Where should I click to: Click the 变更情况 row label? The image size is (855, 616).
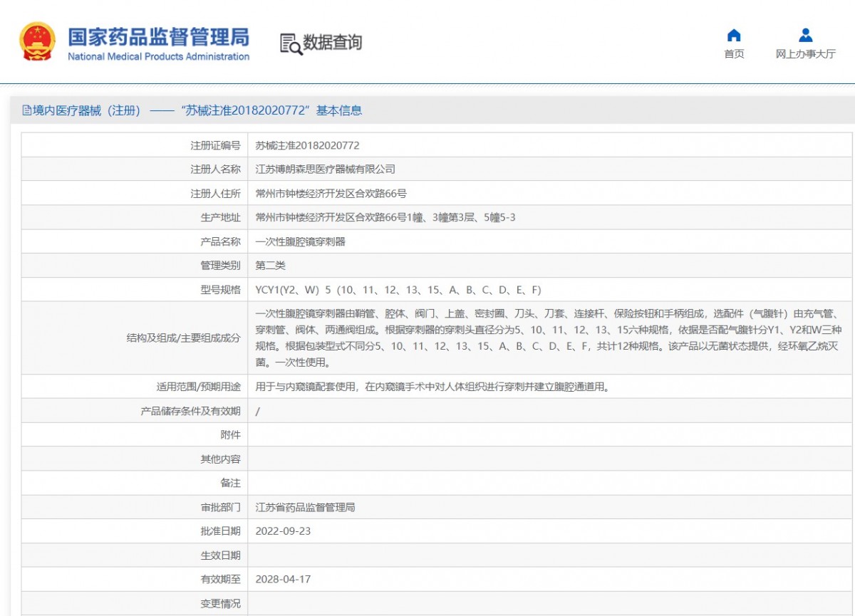pyautogui.click(x=220, y=604)
